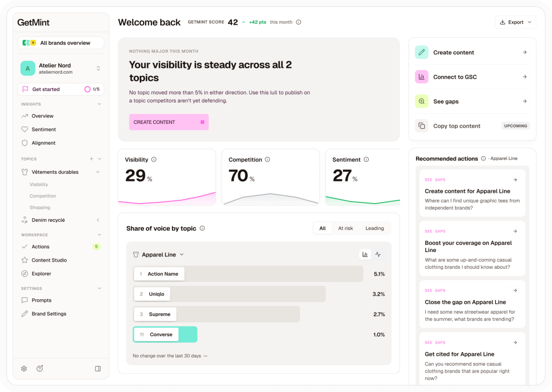Screen dimensions: 552x392
Task: Expand the Denim recyclé topic
Action: pyautogui.click(x=61, y=220)
